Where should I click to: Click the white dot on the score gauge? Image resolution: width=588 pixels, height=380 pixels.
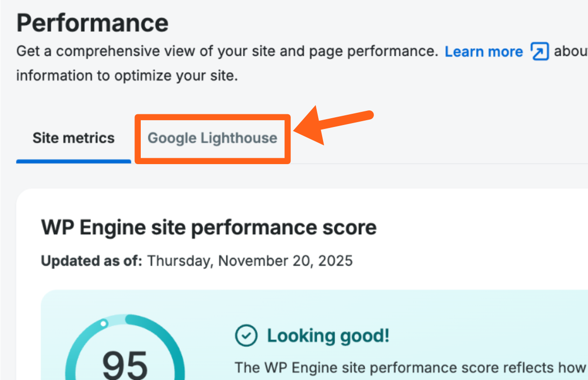coord(103,323)
